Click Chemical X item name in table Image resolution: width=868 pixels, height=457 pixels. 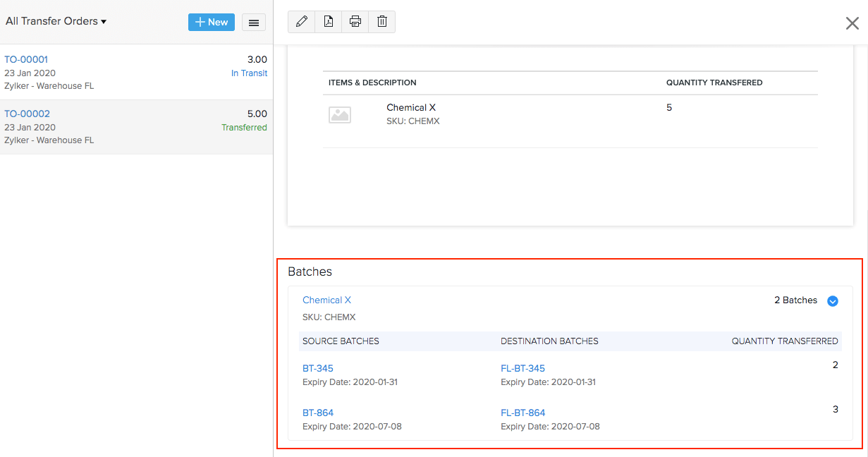(411, 108)
